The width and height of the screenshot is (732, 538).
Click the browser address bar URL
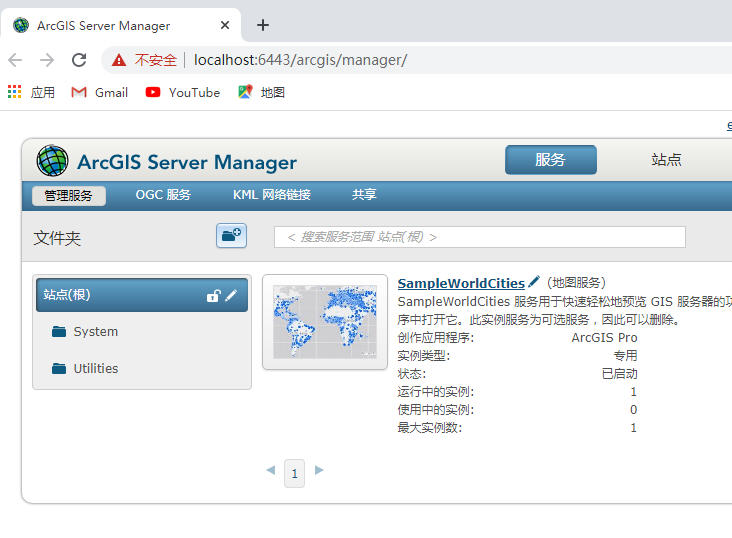click(300, 60)
